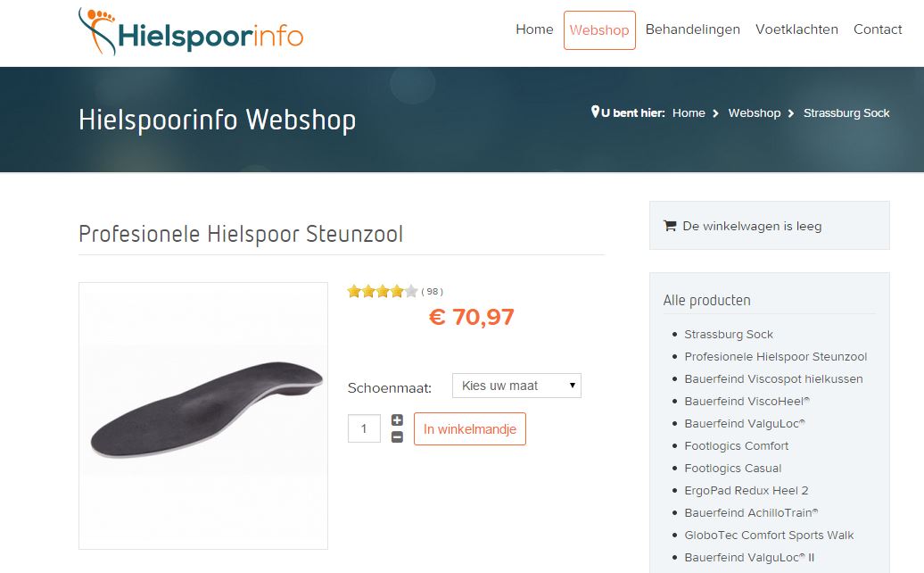Image resolution: width=924 pixels, height=573 pixels.
Task: Open the Footlogics Comfort product link
Action: (736, 446)
